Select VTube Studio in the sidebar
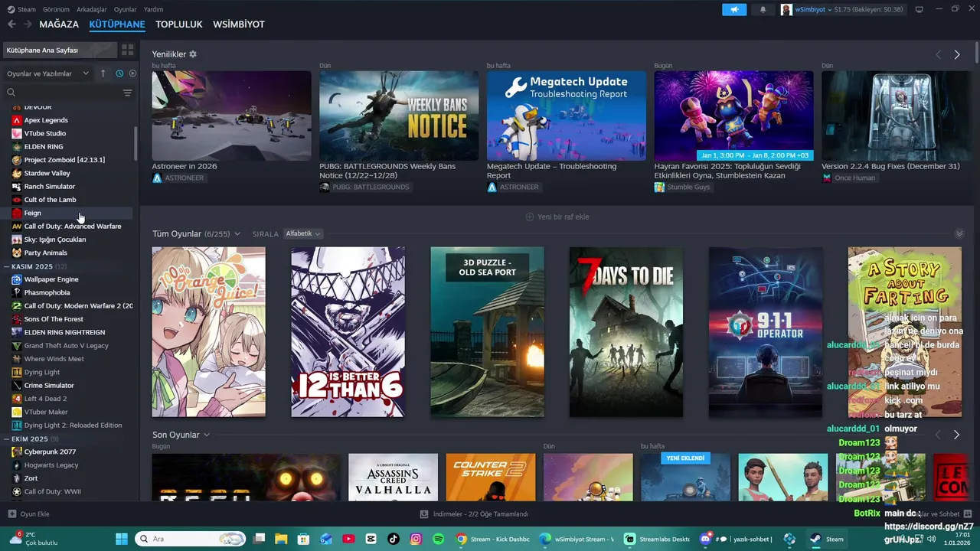The width and height of the screenshot is (980, 551). pyautogui.click(x=45, y=133)
